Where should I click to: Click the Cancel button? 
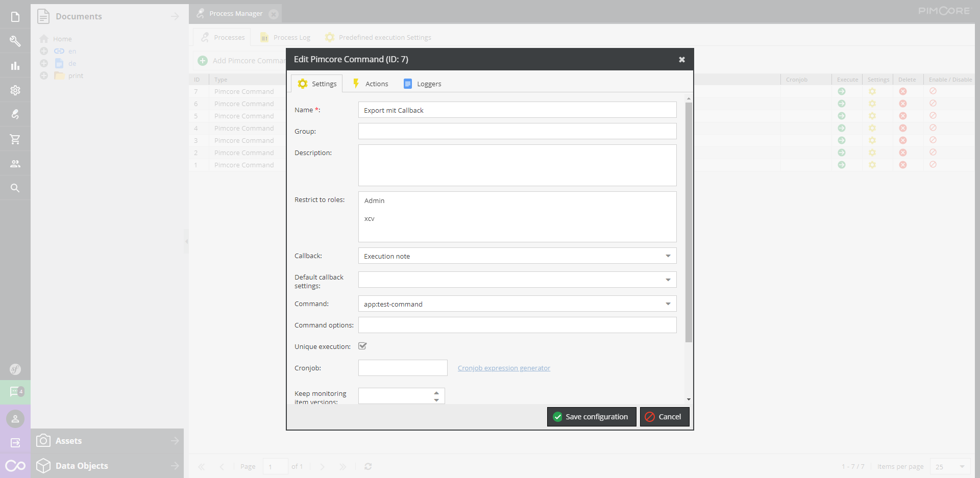click(665, 417)
